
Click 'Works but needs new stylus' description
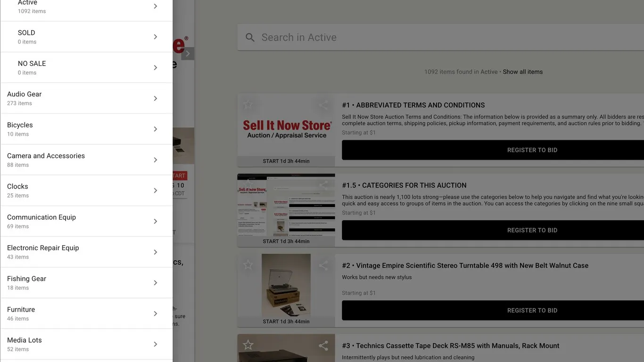377,277
